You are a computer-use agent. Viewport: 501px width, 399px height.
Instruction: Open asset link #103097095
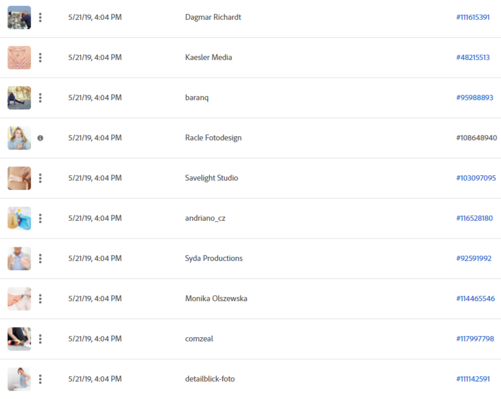(x=476, y=178)
